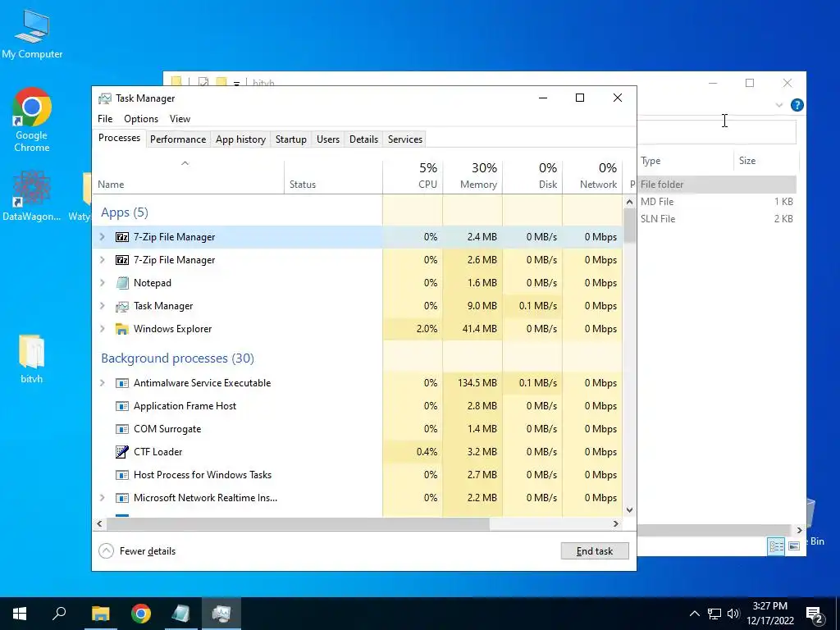The image size is (840, 630).
Task: Click the process list scroll up arrow
Action: (x=629, y=202)
